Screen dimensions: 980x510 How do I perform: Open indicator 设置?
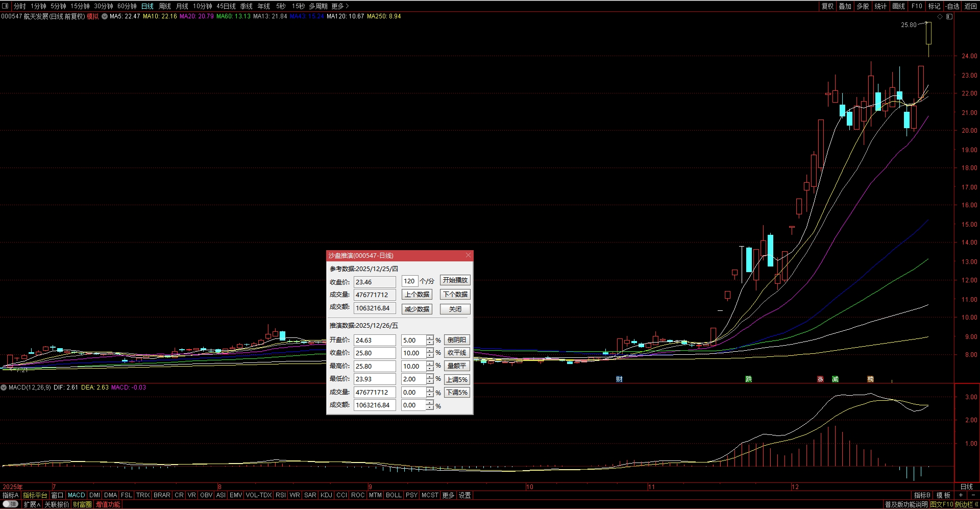tap(464, 495)
